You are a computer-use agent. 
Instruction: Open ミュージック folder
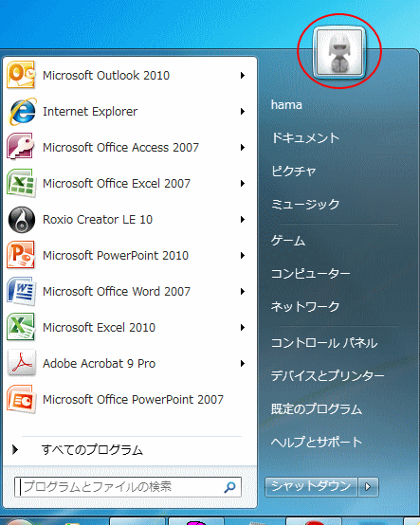tap(305, 204)
